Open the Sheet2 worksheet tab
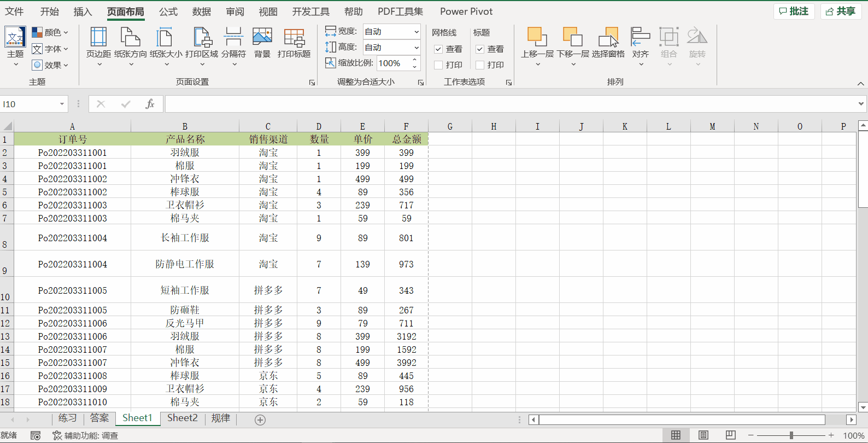The image size is (868, 443). point(182,418)
